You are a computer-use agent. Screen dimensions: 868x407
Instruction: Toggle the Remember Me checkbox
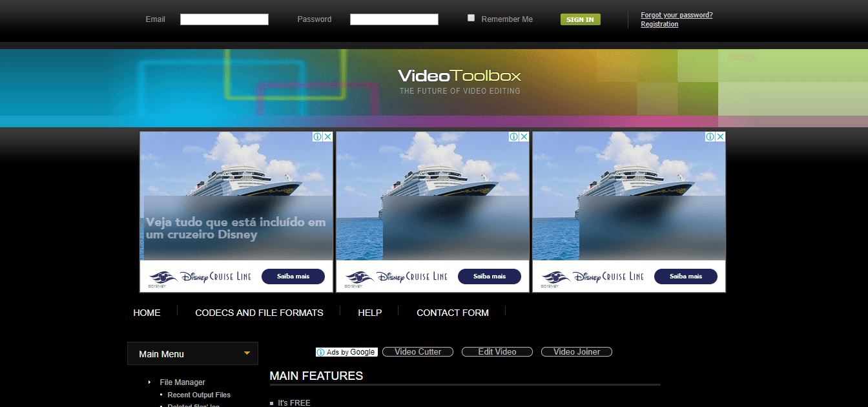coord(471,18)
